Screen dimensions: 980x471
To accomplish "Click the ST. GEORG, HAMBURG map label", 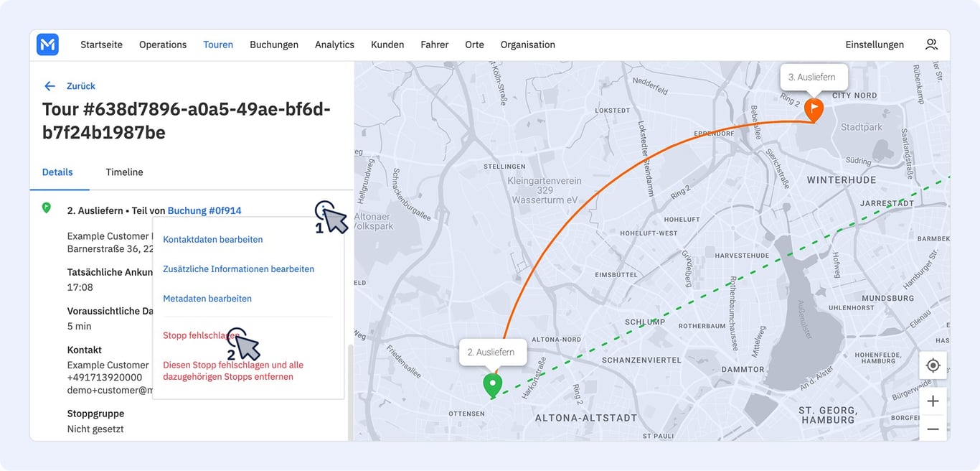I will tap(828, 414).
